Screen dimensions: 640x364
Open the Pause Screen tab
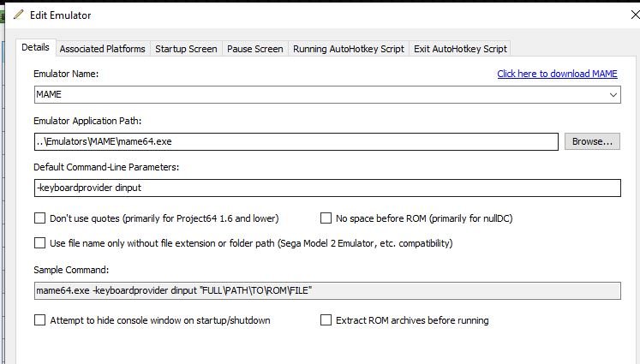pos(255,49)
